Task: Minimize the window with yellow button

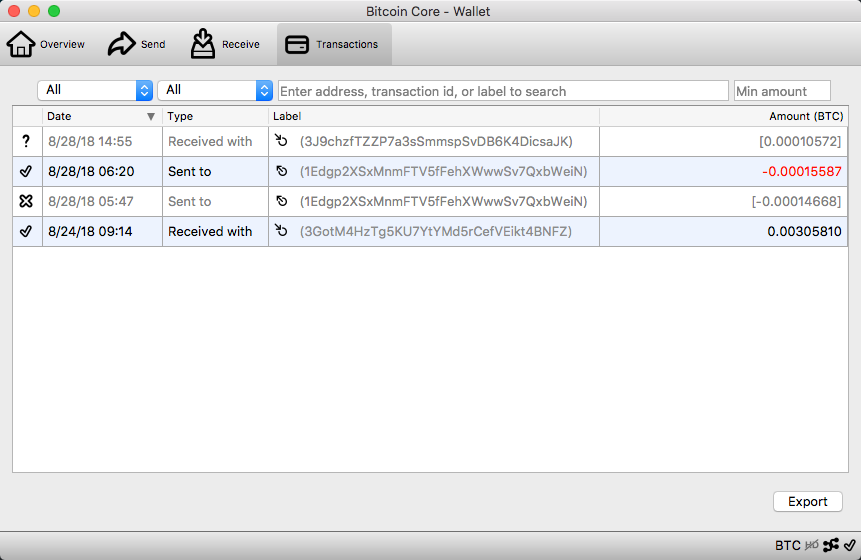Action: tap(34, 11)
